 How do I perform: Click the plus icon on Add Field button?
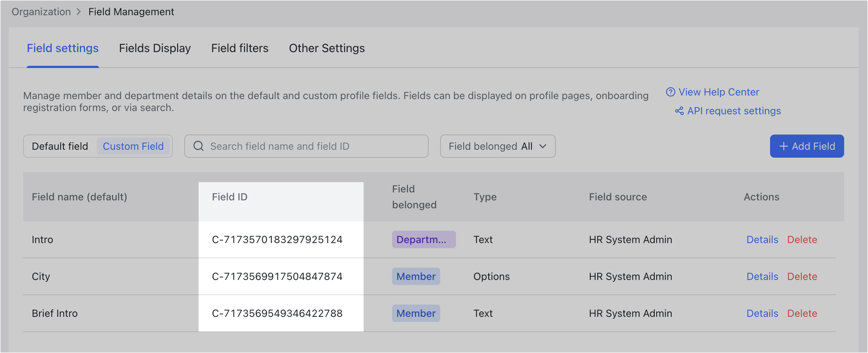pos(783,146)
